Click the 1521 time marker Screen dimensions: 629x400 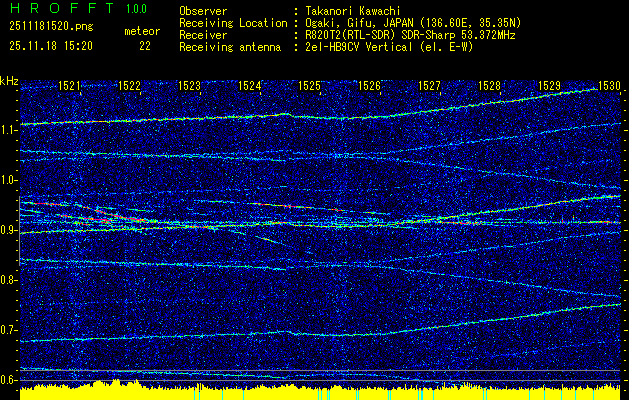pyautogui.click(x=70, y=86)
